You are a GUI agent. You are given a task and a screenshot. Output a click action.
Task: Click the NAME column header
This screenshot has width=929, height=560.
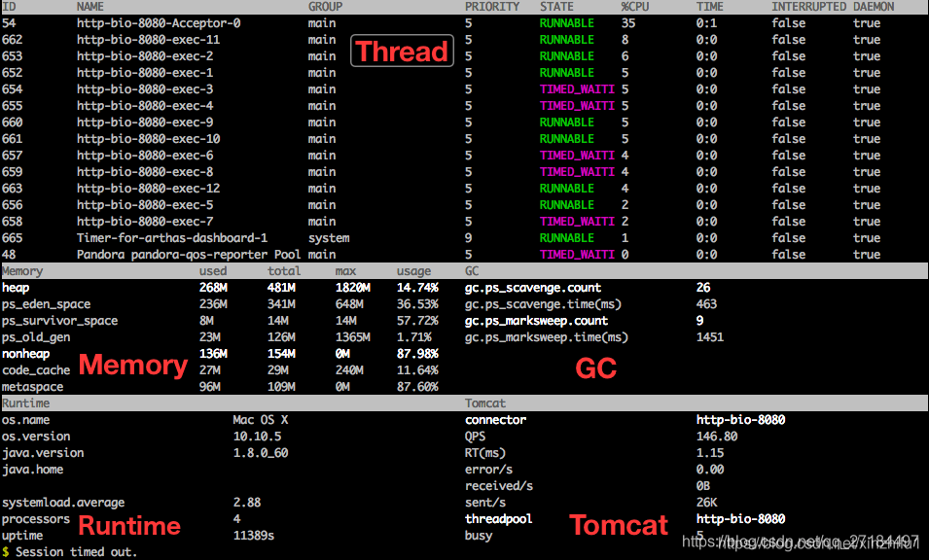pyautogui.click(x=90, y=7)
